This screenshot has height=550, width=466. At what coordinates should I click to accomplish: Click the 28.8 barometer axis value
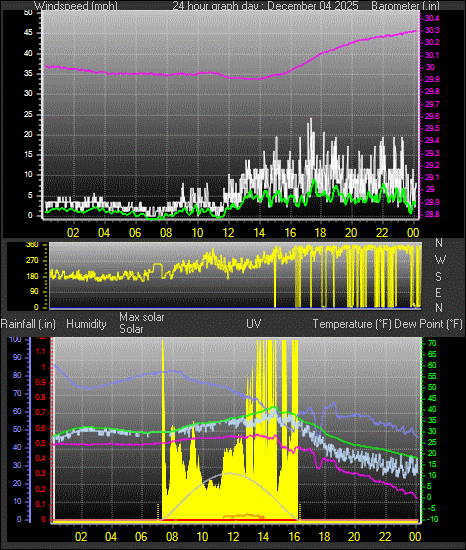coord(432,214)
